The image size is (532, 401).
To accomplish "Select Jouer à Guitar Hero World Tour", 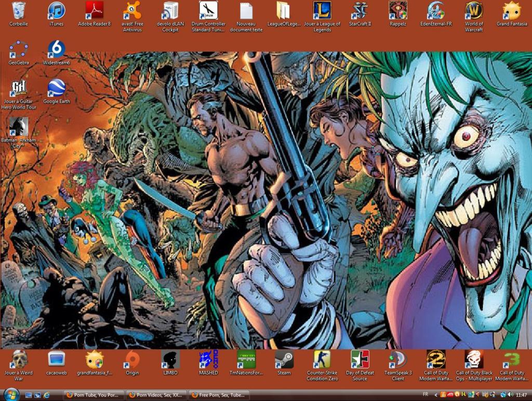I will tap(18, 95).
